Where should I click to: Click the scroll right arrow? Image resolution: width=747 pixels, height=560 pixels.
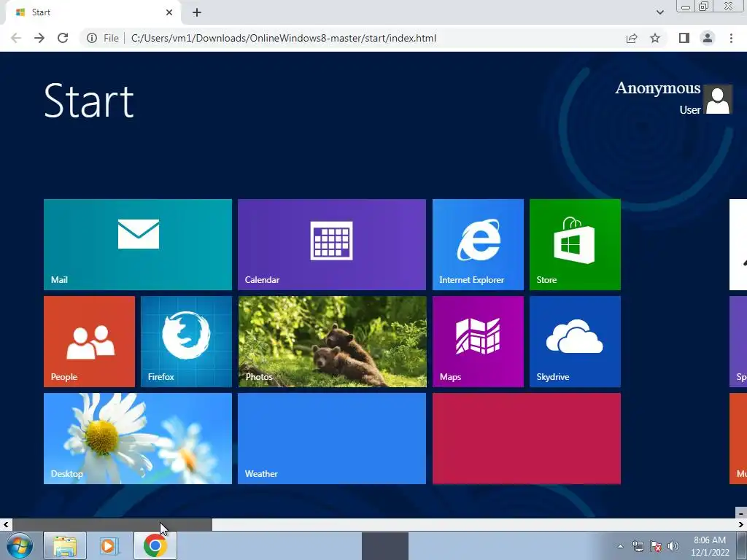pyautogui.click(x=741, y=525)
